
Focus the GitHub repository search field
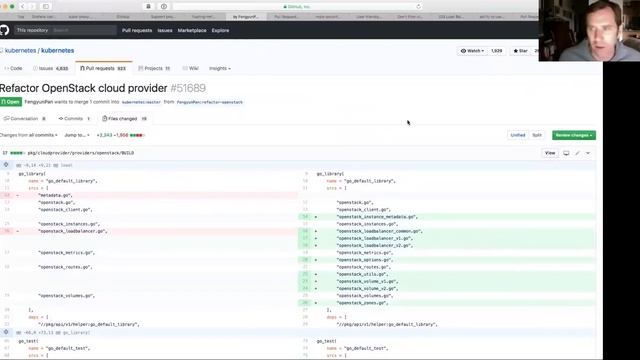coord(84,30)
